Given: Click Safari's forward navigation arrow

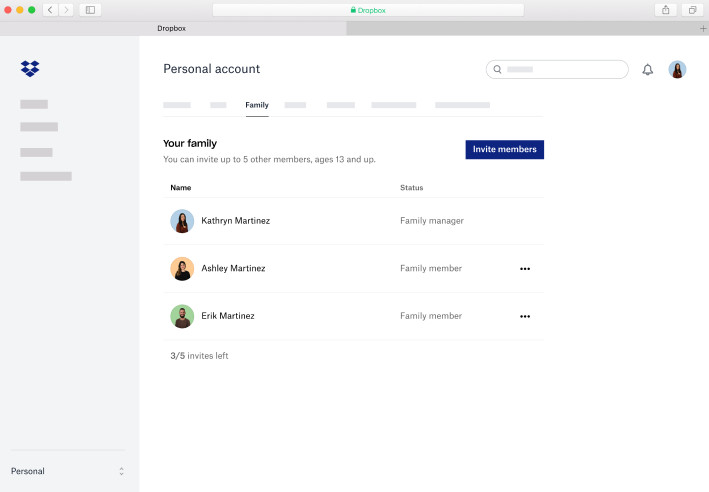Looking at the screenshot, I should (x=66, y=10).
